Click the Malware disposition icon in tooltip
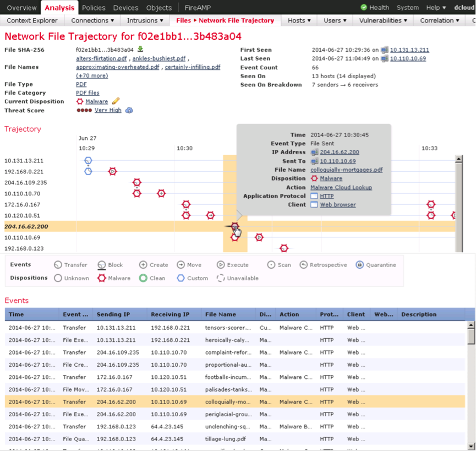 pyautogui.click(x=314, y=178)
